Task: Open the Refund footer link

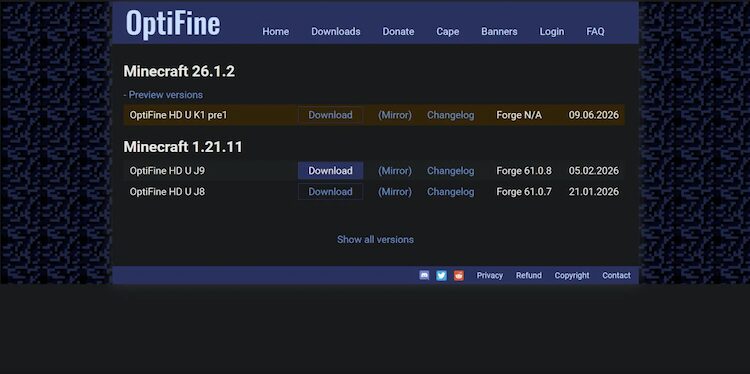Action: pos(529,275)
